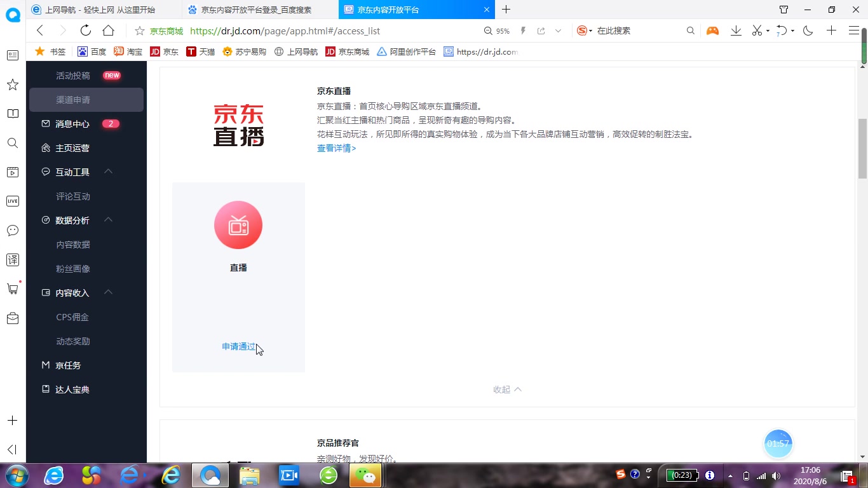Open 天猫 bookmark
The height and width of the screenshot is (488, 868).
pyautogui.click(x=200, y=51)
